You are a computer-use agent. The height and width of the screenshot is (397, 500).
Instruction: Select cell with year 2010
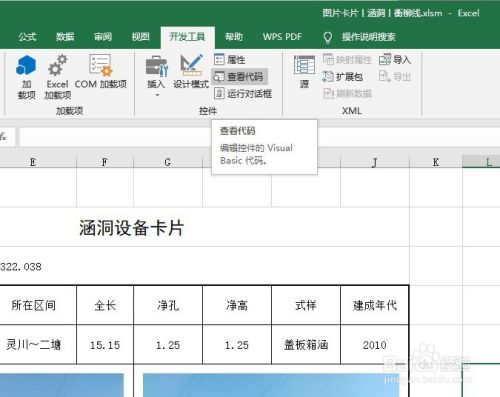coord(375,345)
